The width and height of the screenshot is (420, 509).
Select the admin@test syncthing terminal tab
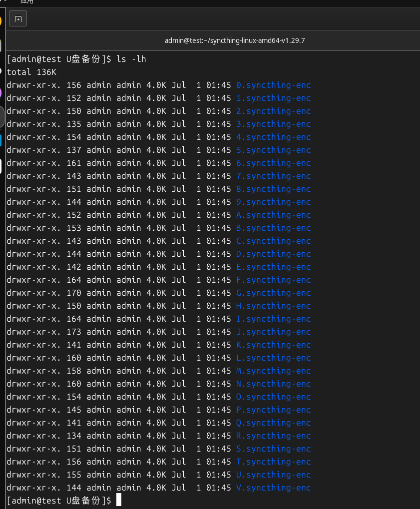point(235,40)
